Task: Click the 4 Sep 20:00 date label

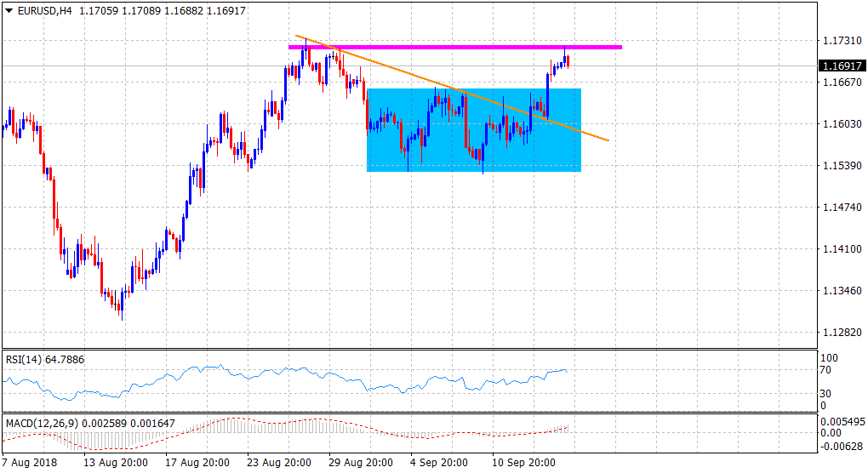Action: pyautogui.click(x=437, y=463)
